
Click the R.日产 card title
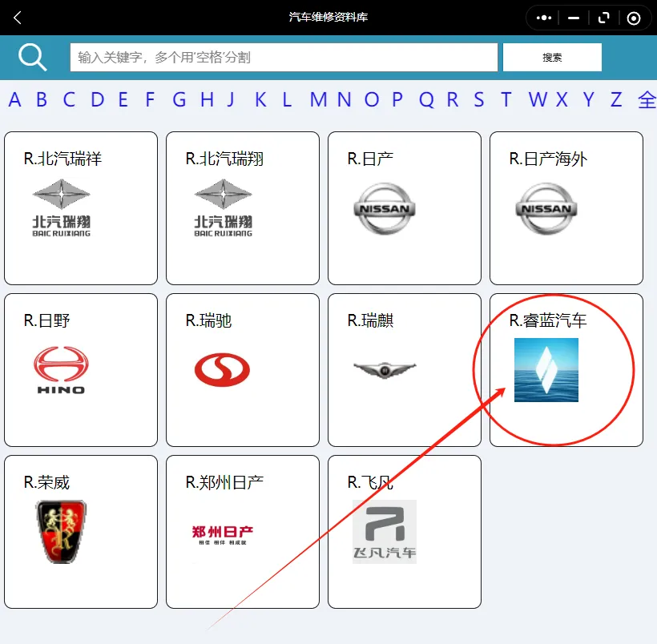370,159
